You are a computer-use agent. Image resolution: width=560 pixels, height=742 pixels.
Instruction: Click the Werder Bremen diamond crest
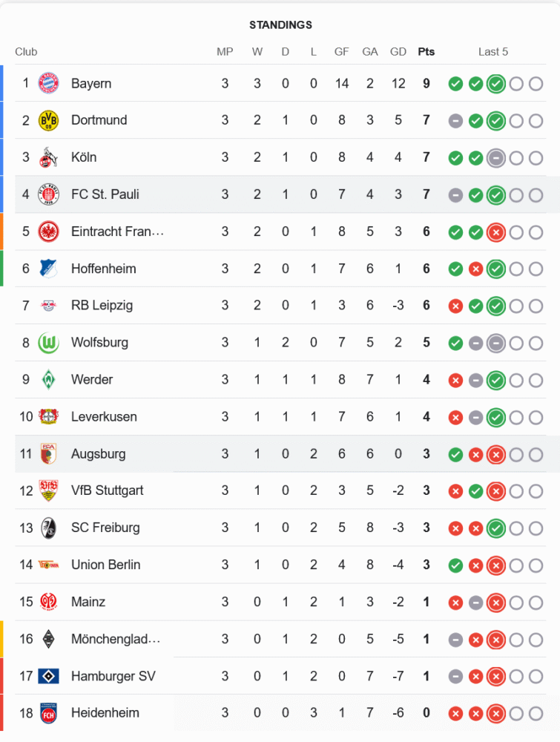click(48, 380)
